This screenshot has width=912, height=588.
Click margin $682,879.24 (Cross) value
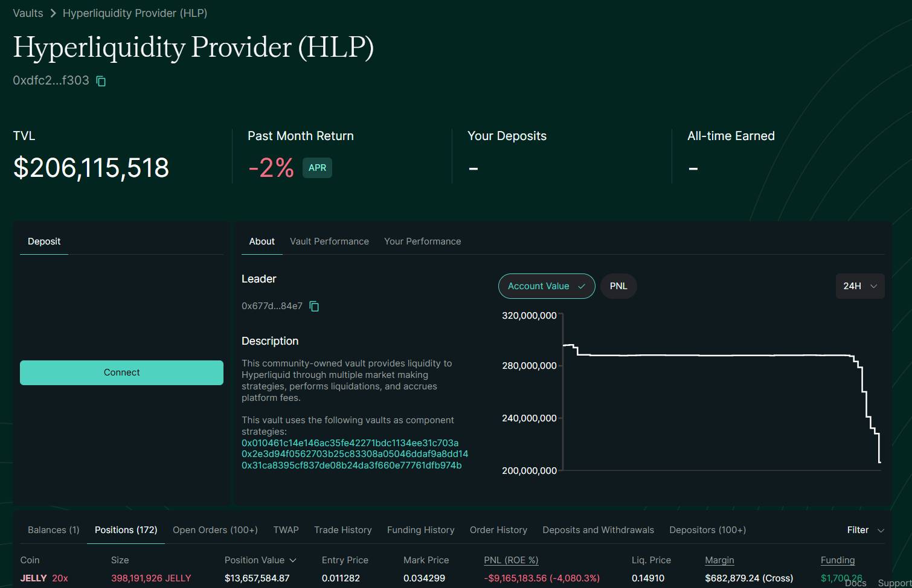[x=749, y=578]
